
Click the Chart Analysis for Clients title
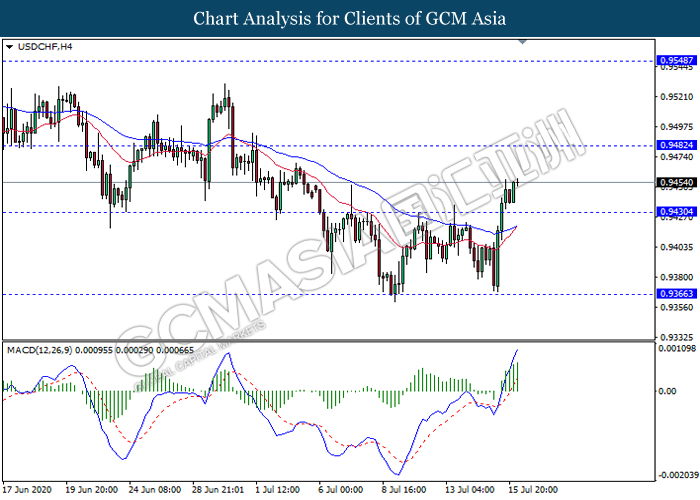[x=350, y=18]
